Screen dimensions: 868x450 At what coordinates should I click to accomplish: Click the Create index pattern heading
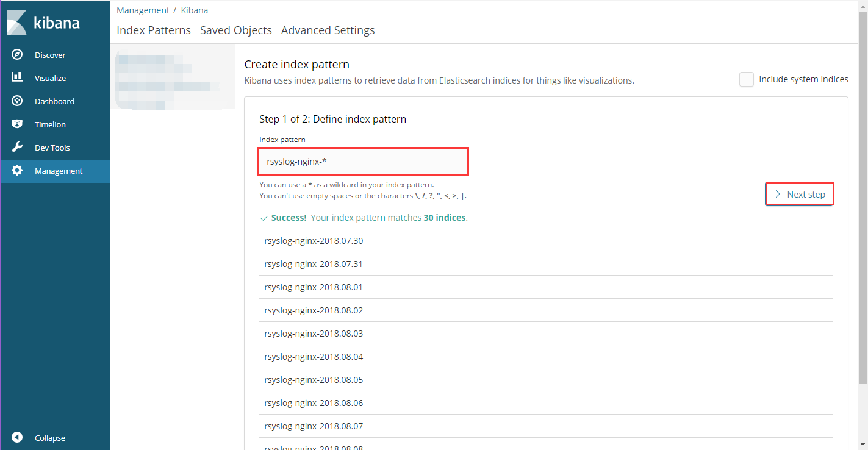(x=296, y=65)
